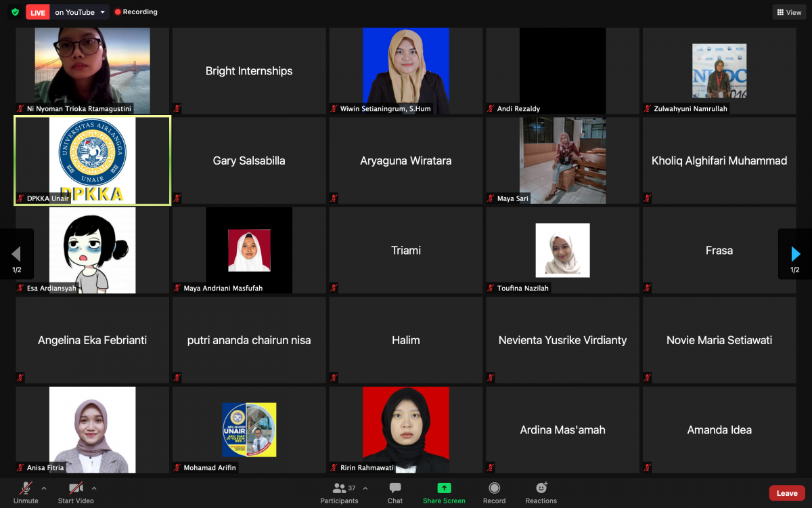Click muted mic icon beside Esa Ardiansyah
The image size is (812, 508).
pos(21,288)
